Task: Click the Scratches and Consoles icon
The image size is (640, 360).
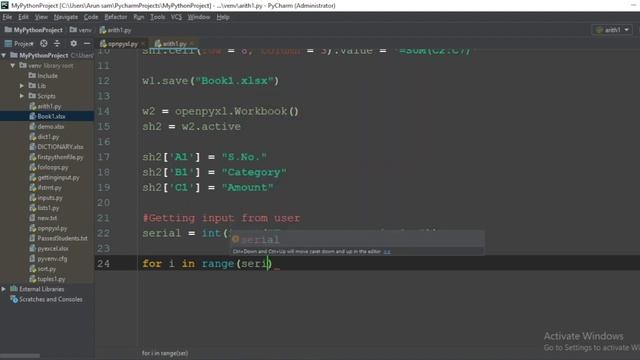Action: pyautogui.click(x=14, y=299)
